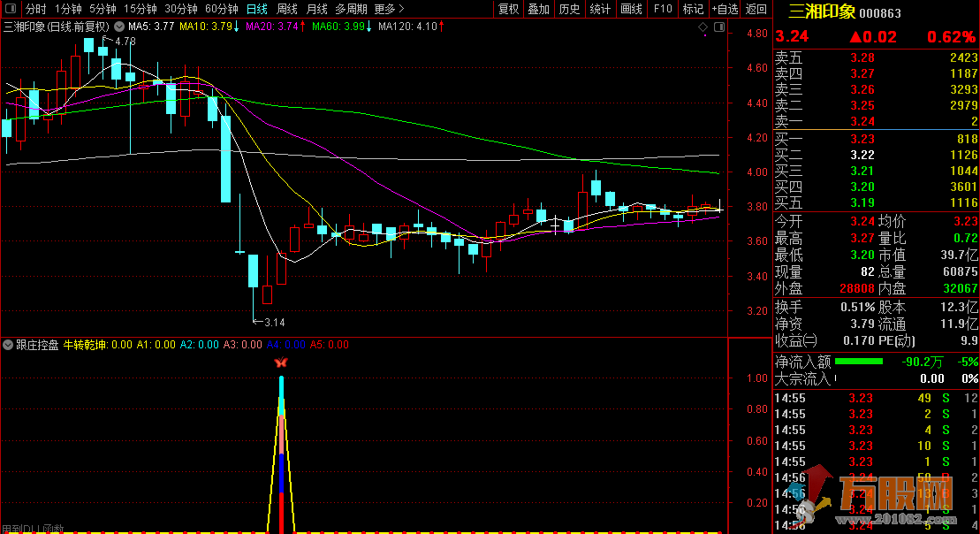Image resolution: width=980 pixels, height=534 pixels.
Task: Click the 买一 bid row at 3.23
Action: point(877,139)
